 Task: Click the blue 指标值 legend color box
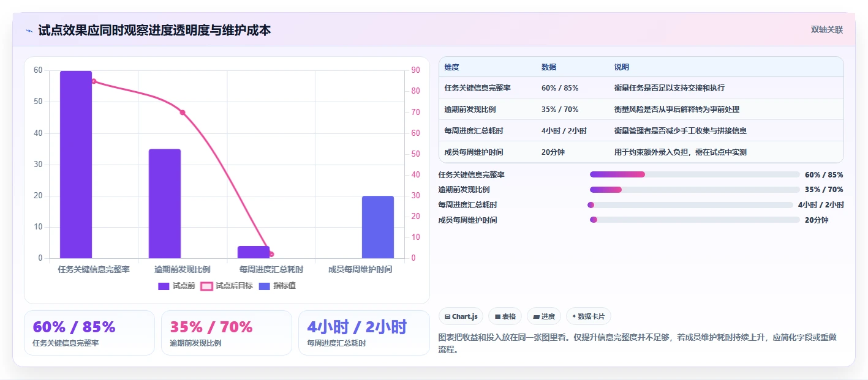pos(264,286)
